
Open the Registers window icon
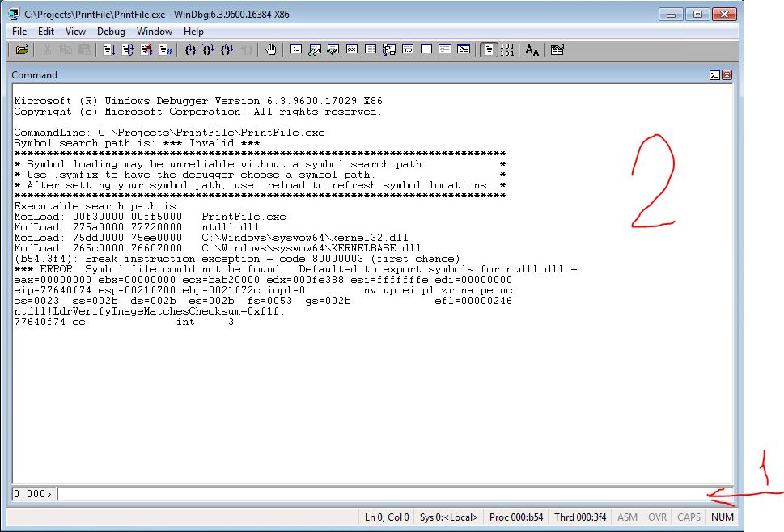[x=352, y=49]
